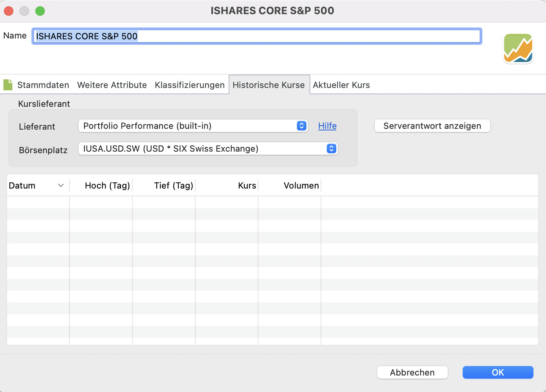Image resolution: width=546 pixels, height=392 pixels.
Task: Confirm with the OK button
Action: click(x=498, y=372)
